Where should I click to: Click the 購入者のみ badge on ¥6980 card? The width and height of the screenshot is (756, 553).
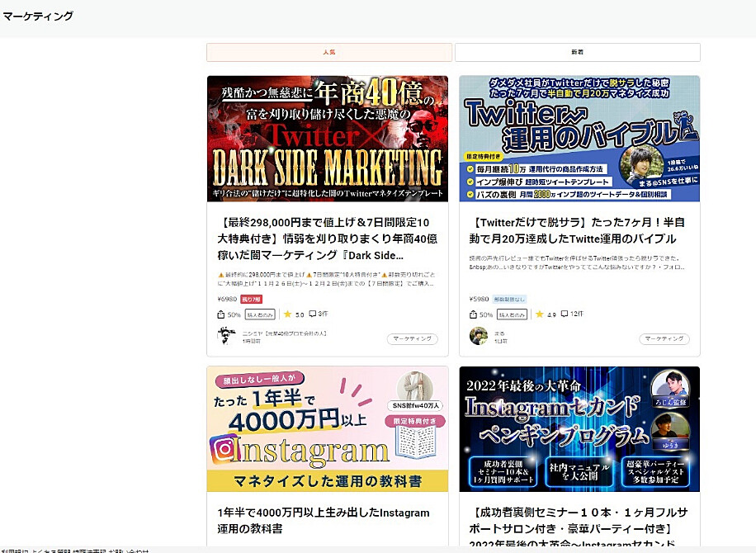[x=260, y=314]
